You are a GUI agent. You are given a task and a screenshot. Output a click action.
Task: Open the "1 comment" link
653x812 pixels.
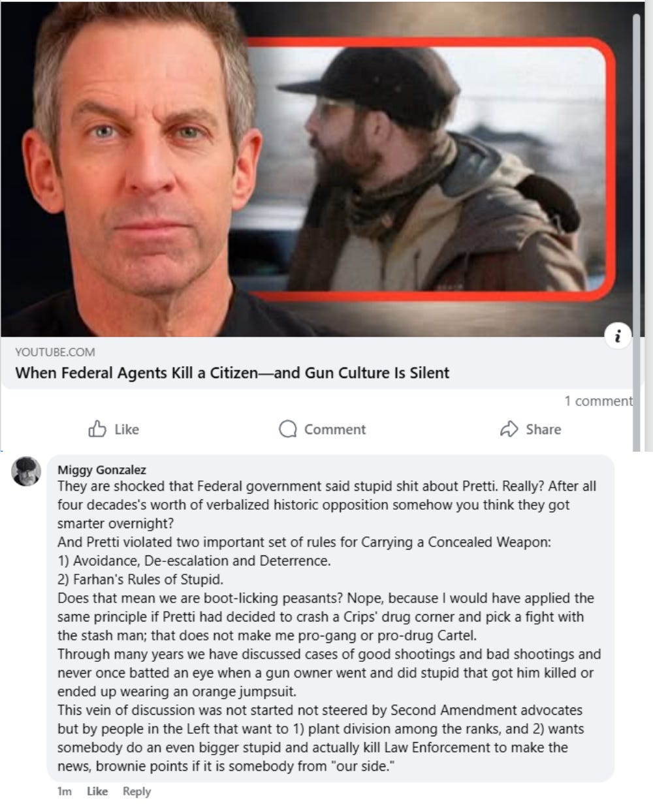[598, 401]
